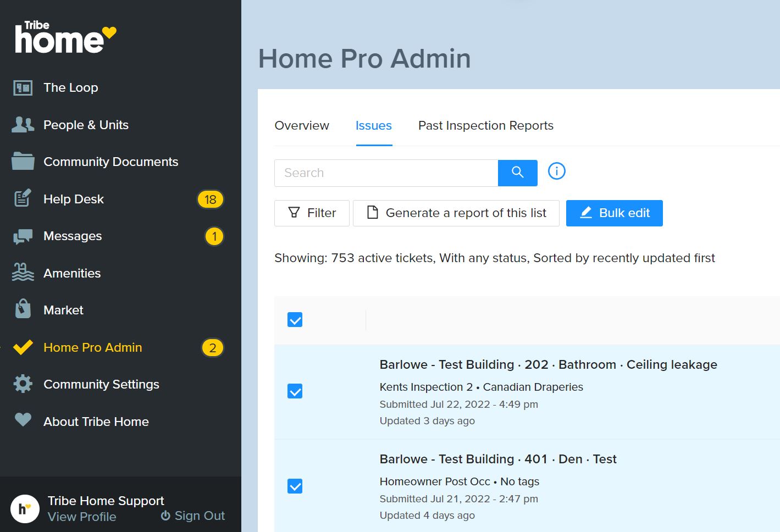780x532 pixels.
Task: Select Home Pro Admin in sidebar
Action: (93, 347)
